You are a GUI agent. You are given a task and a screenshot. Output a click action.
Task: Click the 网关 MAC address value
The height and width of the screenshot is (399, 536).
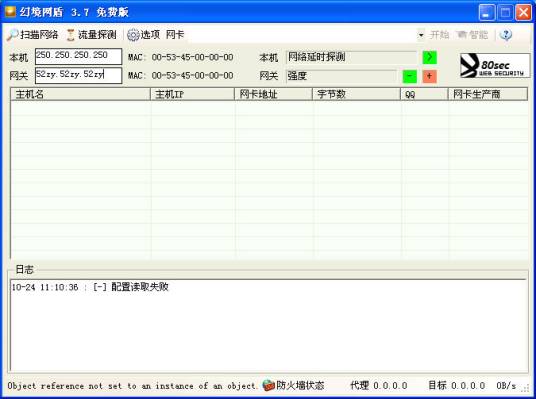pyautogui.click(x=192, y=76)
